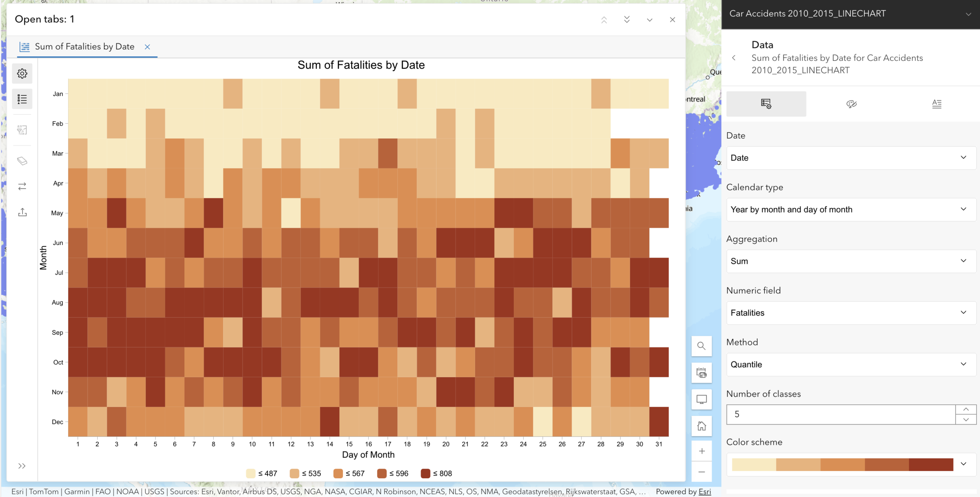The image size is (980, 497).
Task: Open chart properties gear icon
Action: point(22,74)
